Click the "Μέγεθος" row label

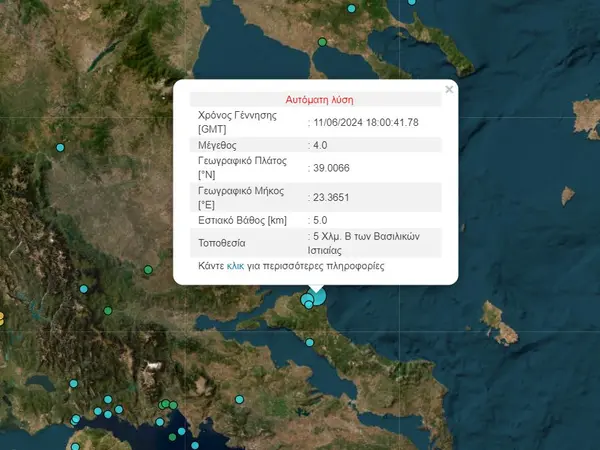(x=219, y=145)
